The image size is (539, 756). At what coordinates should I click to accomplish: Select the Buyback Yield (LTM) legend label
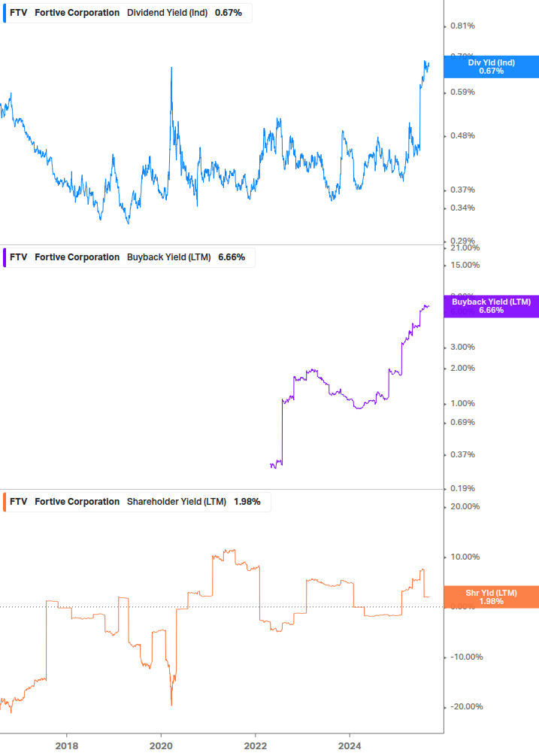[x=170, y=257]
